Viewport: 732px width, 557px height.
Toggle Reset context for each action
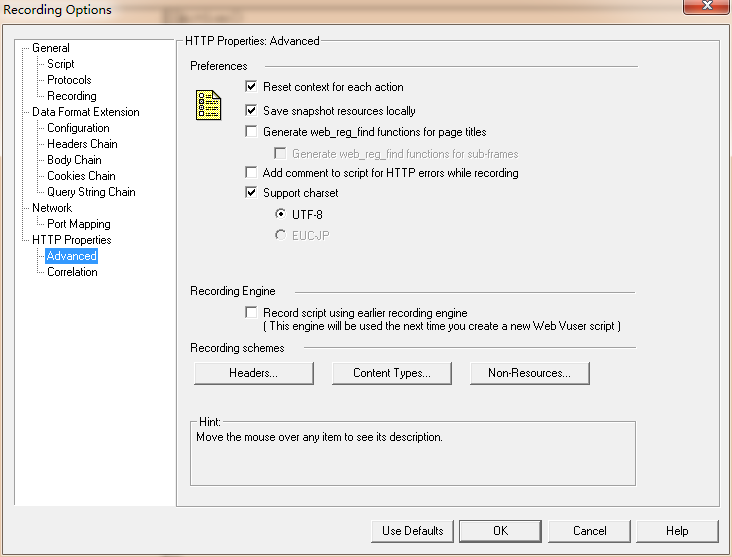point(251,86)
